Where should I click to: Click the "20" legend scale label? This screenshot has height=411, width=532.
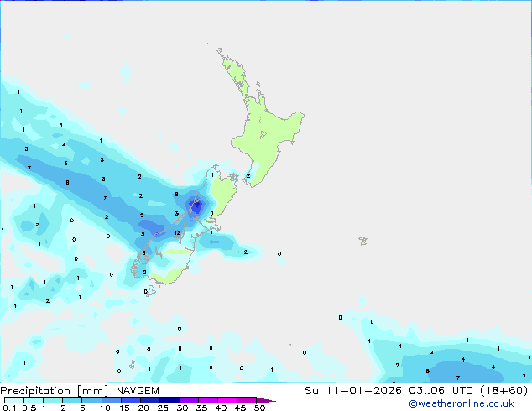click(143, 408)
